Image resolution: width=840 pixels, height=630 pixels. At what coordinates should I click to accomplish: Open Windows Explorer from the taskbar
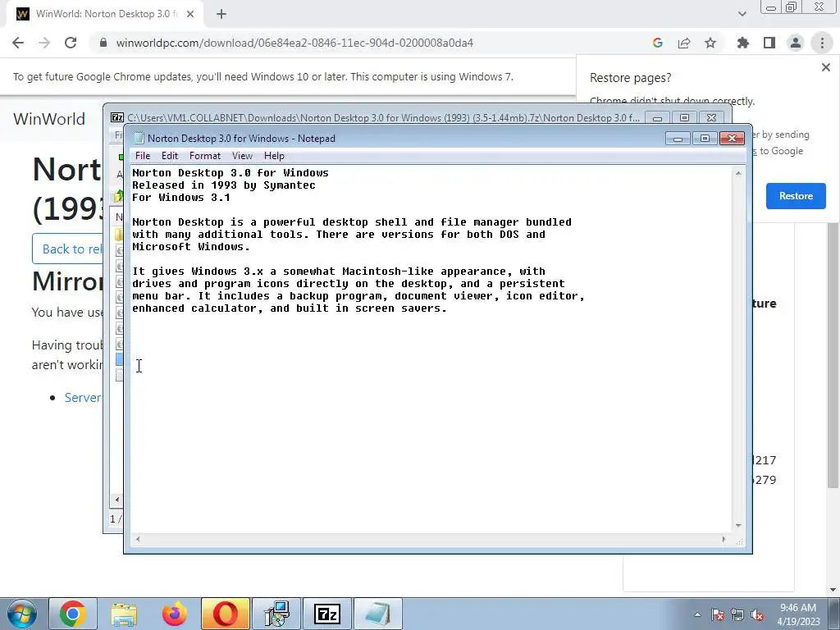(x=124, y=614)
